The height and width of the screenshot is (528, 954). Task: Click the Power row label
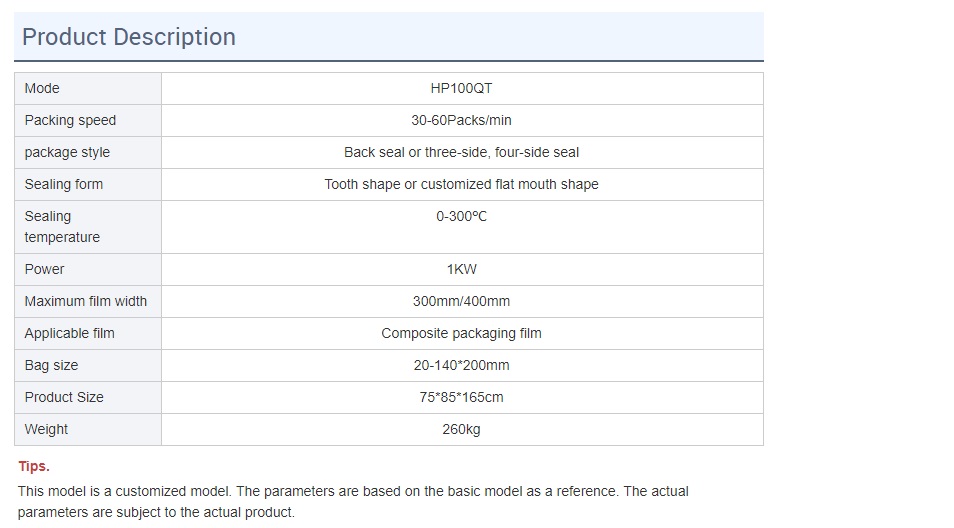pyautogui.click(x=44, y=269)
